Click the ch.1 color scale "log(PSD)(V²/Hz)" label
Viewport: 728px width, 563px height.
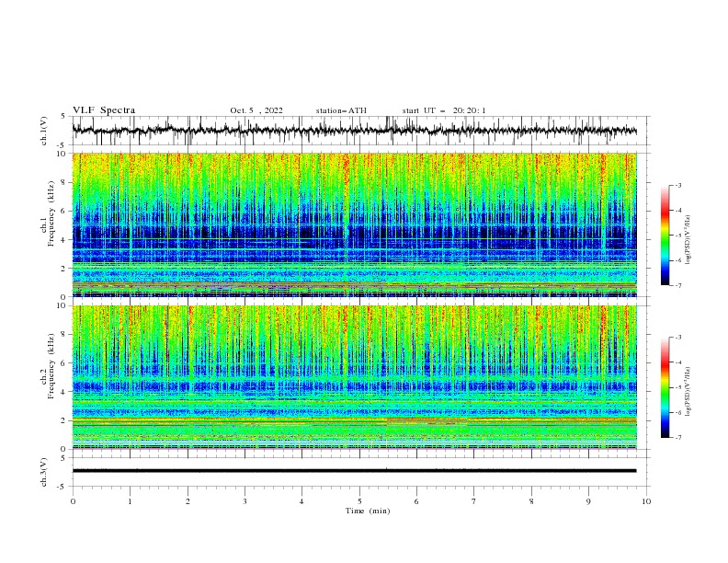[x=688, y=240]
